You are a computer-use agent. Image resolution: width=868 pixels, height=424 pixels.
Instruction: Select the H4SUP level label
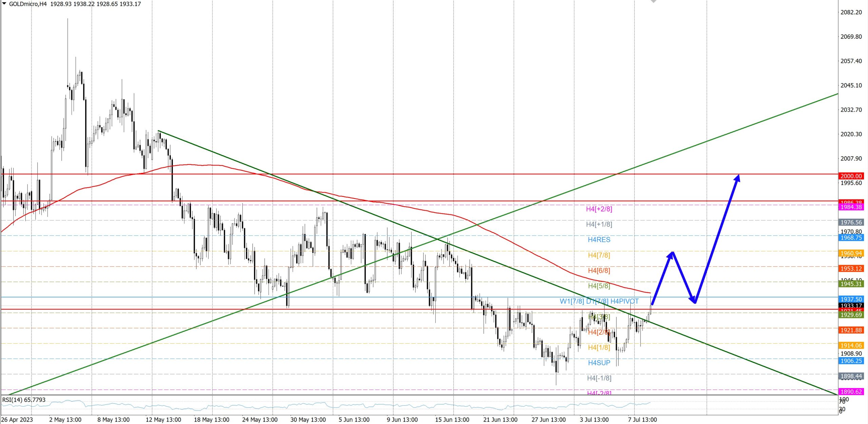[599, 363]
